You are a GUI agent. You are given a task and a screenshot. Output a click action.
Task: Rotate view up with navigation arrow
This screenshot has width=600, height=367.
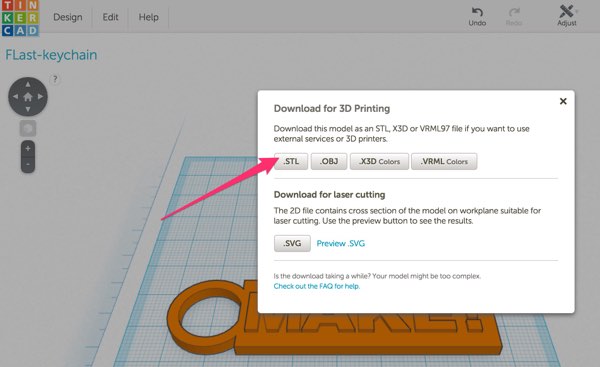(28, 84)
